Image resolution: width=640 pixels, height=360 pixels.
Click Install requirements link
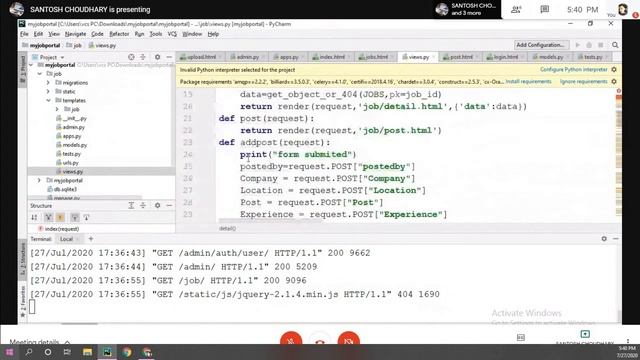(x=528, y=82)
